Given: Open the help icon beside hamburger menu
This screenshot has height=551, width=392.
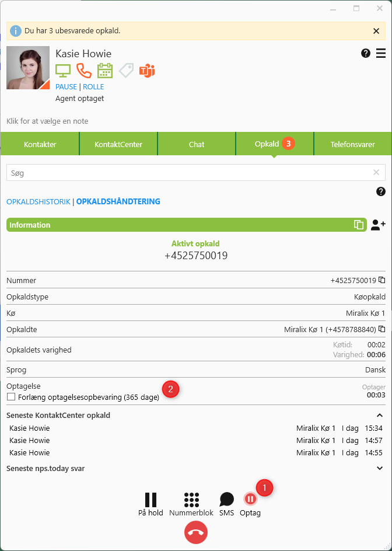Looking at the screenshot, I should click(366, 54).
